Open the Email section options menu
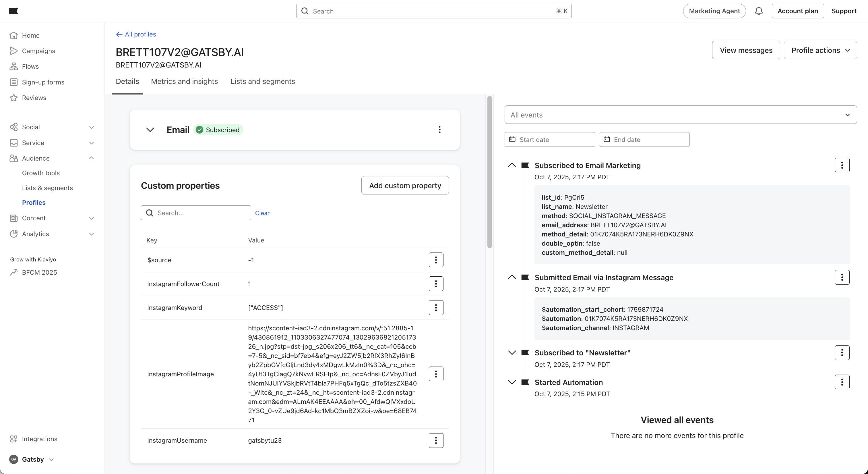 point(439,130)
